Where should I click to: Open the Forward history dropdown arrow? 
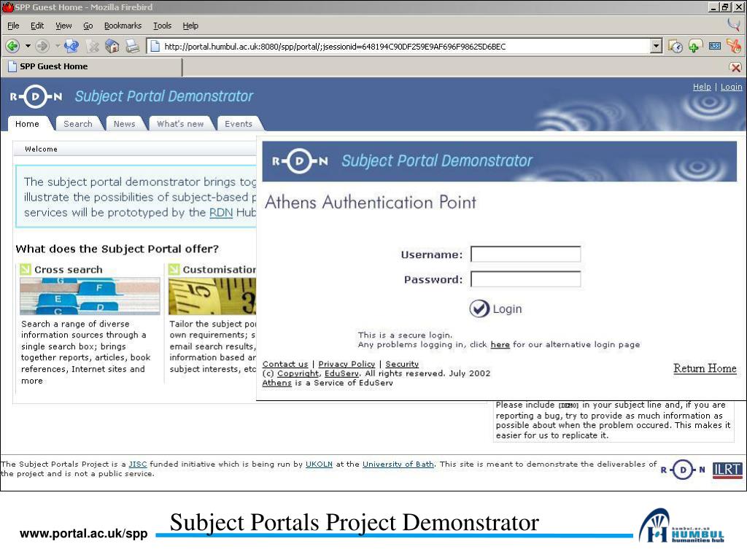coord(57,46)
